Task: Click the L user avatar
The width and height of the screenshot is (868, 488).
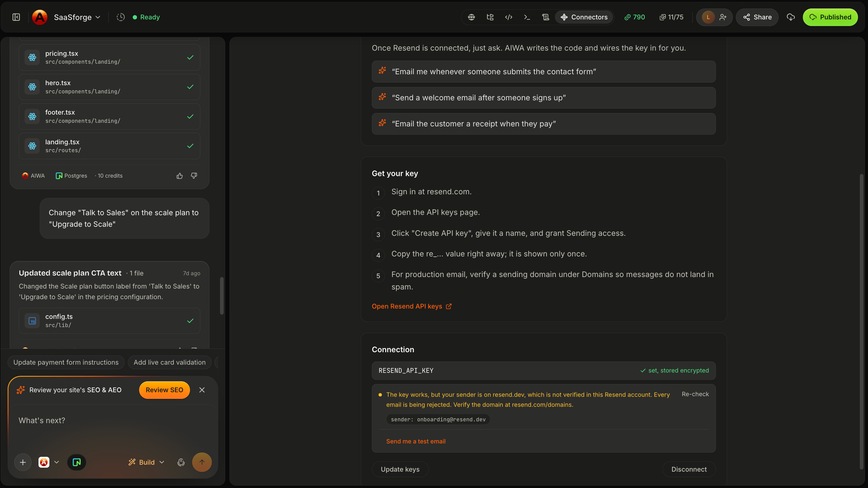Action: [x=708, y=17]
